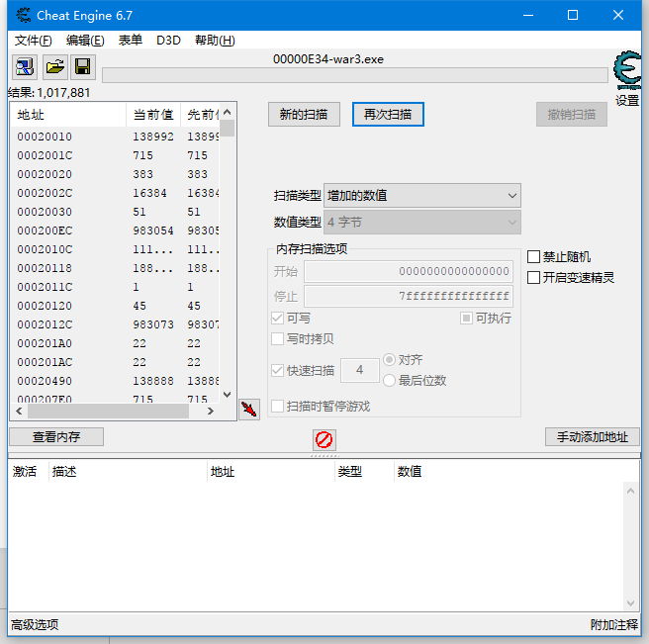This screenshot has height=644, width=649.
Task: Click the open folder toolbar icon
Action: 55,67
